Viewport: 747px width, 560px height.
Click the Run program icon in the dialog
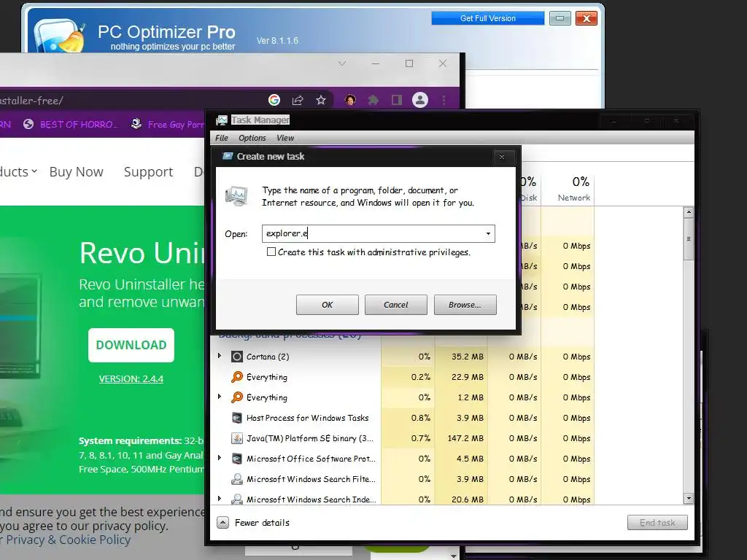click(x=236, y=195)
